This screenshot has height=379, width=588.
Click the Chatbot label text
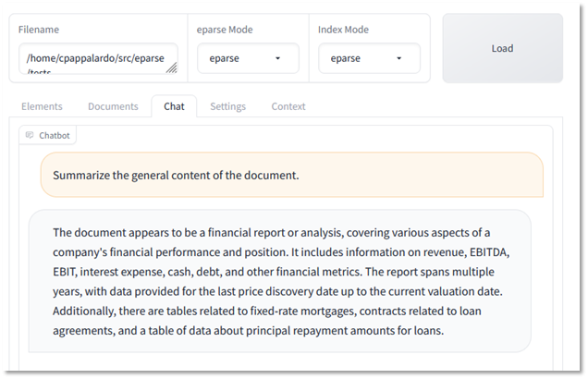pos(55,135)
